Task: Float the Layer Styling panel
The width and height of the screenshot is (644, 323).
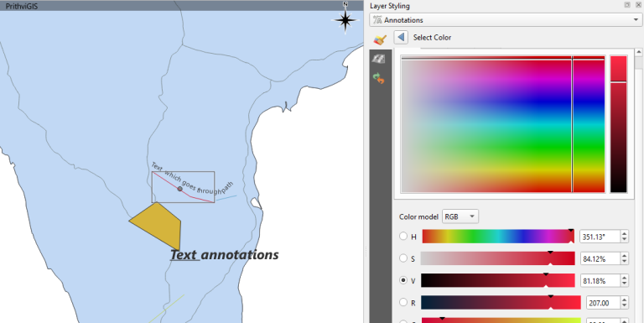Action: click(627, 5)
